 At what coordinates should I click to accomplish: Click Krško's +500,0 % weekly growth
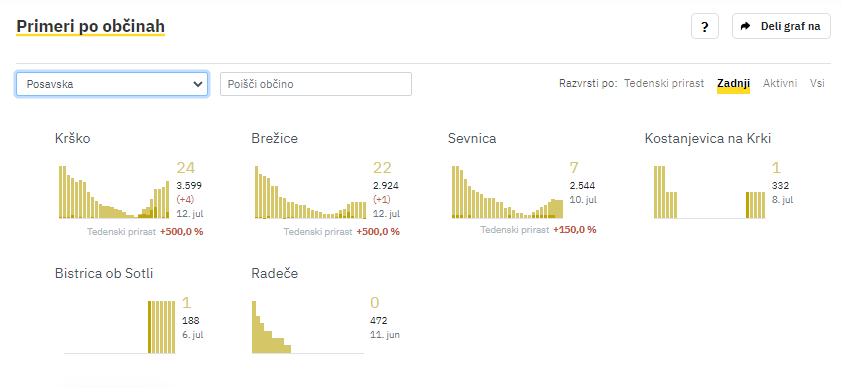[x=182, y=232]
